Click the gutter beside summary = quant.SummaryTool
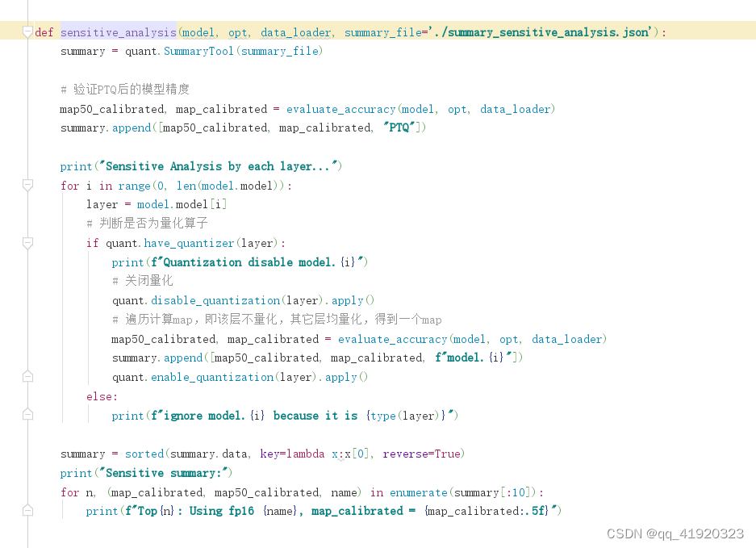Image resolution: width=756 pixels, height=548 pixels. (x=27, y=50)
